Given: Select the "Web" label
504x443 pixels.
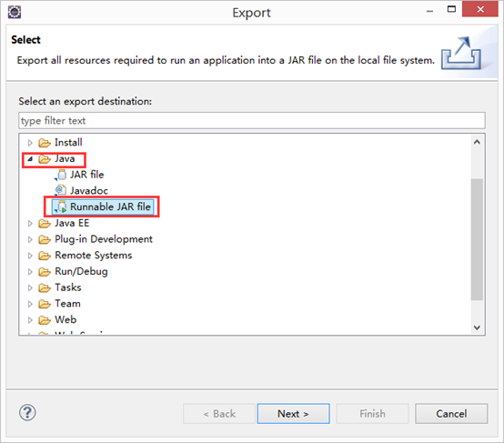Looking at the screenshot, I should 66,319.
